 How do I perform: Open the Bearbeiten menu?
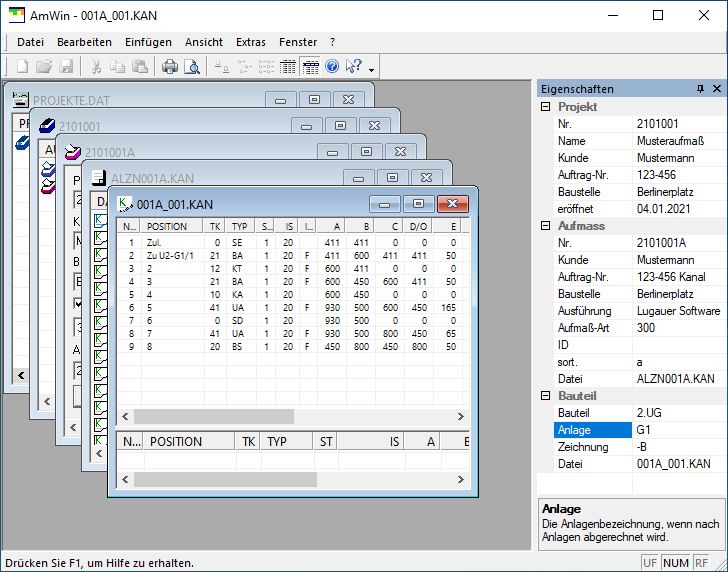84,42
